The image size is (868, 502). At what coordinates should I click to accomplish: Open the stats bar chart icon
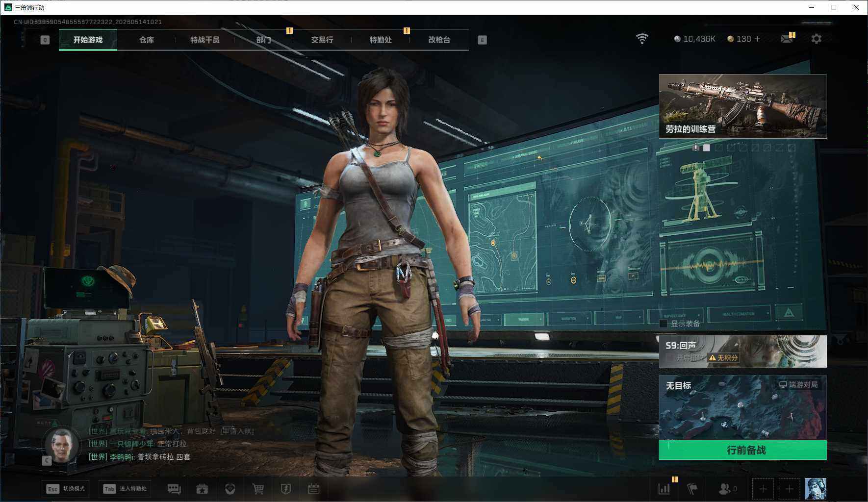click(664, 489)
